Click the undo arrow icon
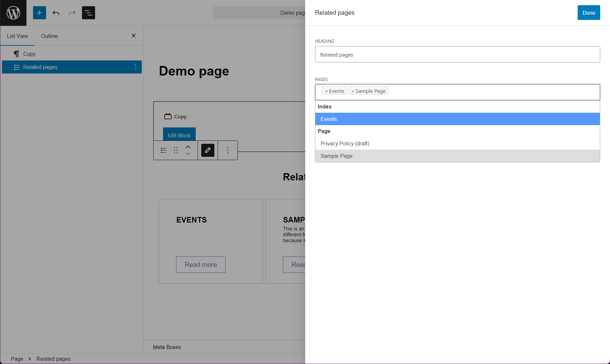The width and height of the screenshot is (610, 364). point(56,13)
